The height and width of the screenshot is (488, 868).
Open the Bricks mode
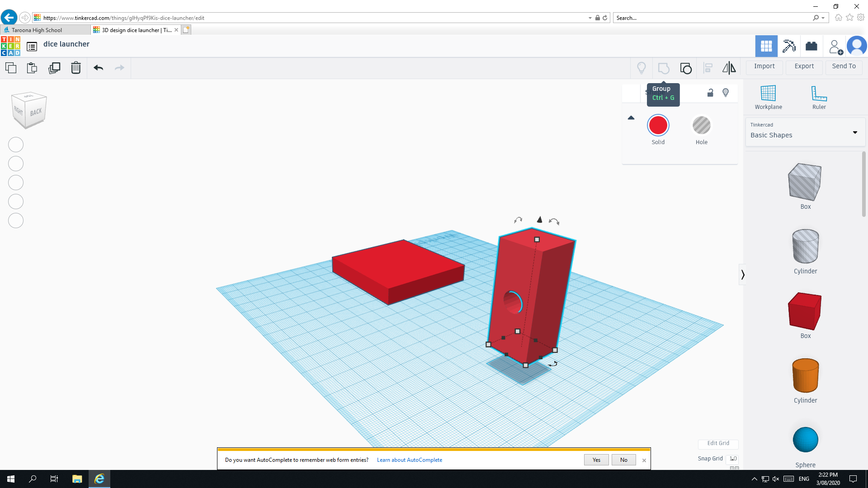(811, 46)
